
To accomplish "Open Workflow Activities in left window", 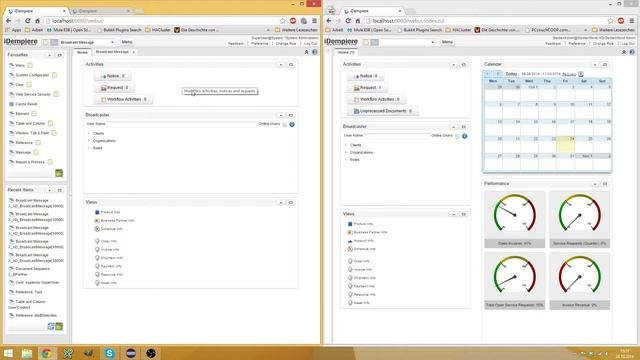I will (124, 99).
